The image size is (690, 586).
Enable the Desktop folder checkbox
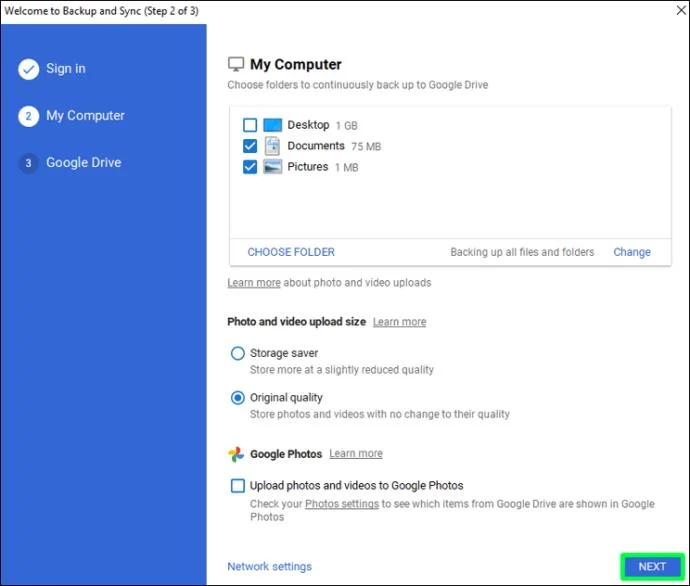[x=250, y=125]
